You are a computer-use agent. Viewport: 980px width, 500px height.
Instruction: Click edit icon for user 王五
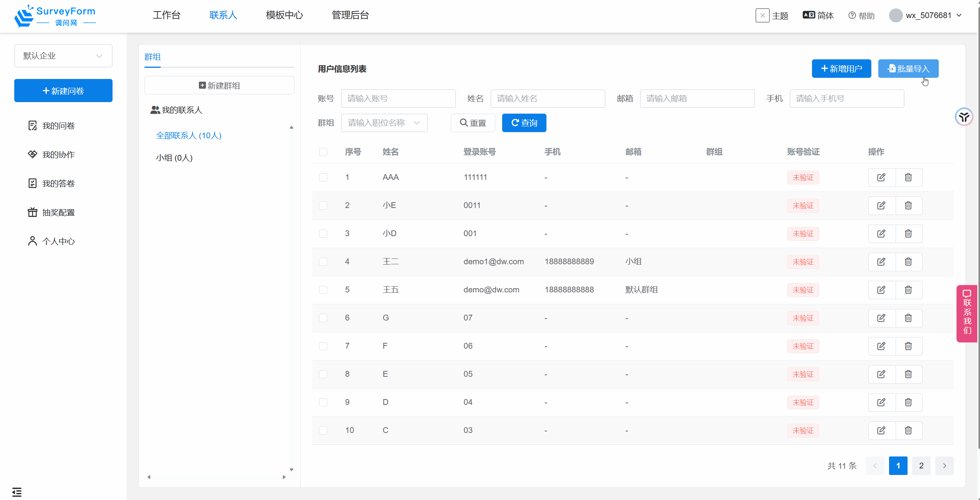tap(881, 290)
